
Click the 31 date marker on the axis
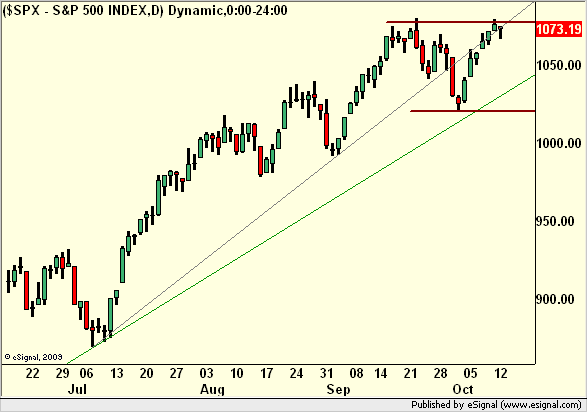[326, 373]
